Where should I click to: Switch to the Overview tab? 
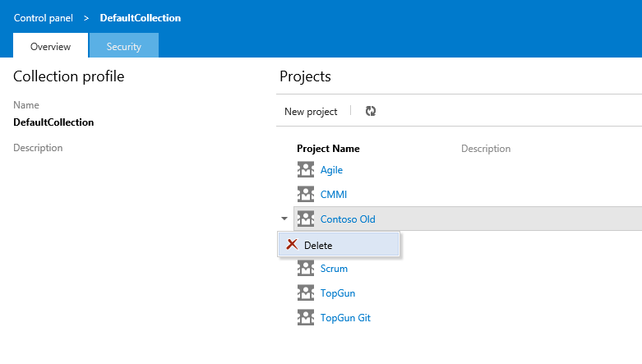click(x=50, y=45)
